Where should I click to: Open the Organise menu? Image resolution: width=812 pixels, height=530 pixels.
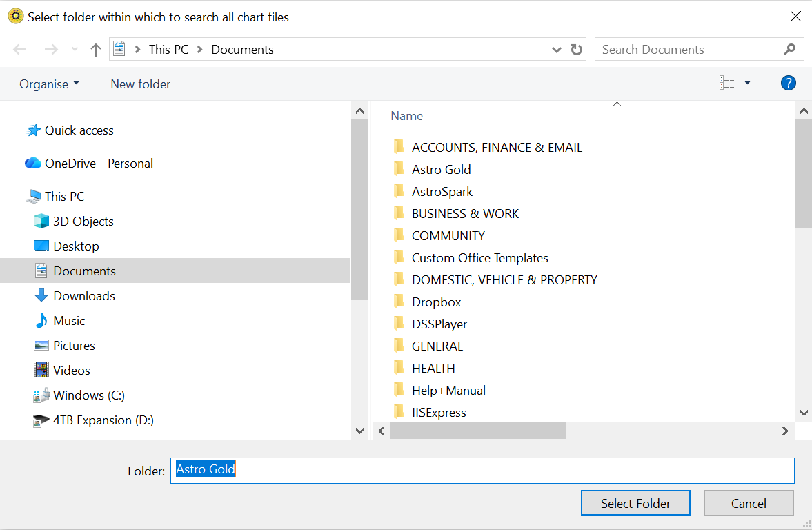coord(49,84)
